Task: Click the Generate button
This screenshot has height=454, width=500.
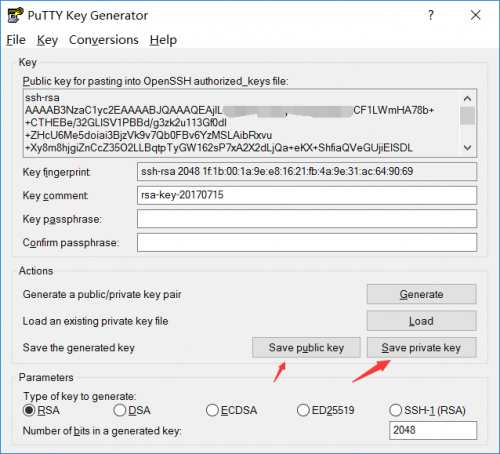Action: point(422,294)
